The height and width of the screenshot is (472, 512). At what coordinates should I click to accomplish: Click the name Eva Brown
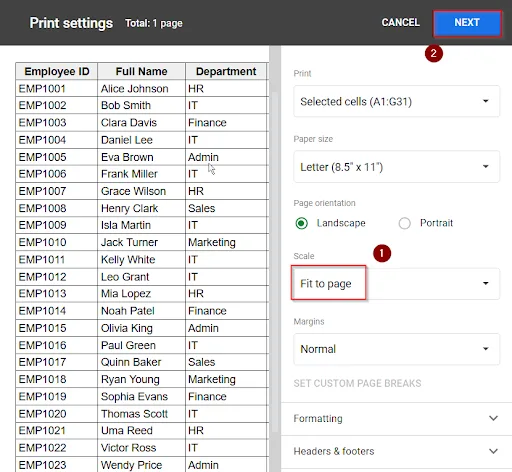[x=127, y=157]
